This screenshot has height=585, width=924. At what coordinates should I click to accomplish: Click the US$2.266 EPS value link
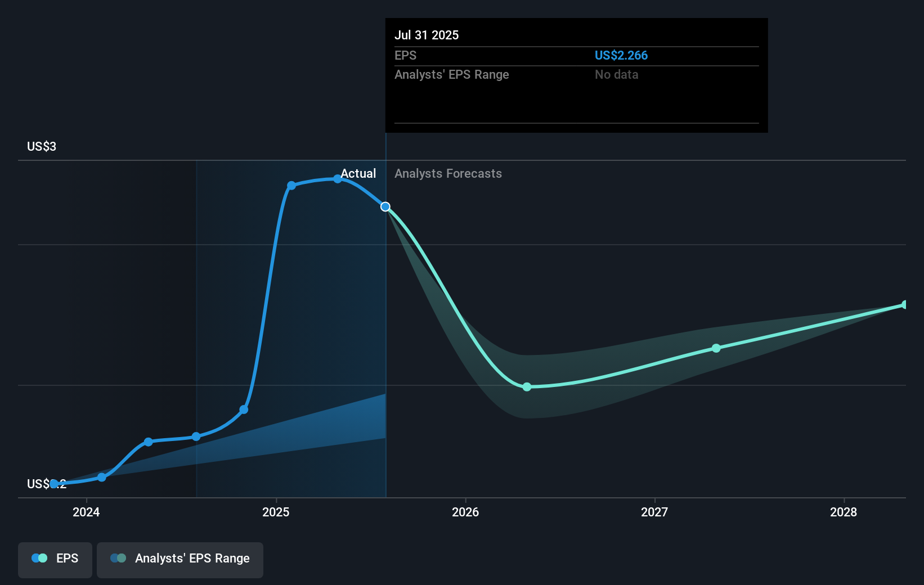pos(621,55)
